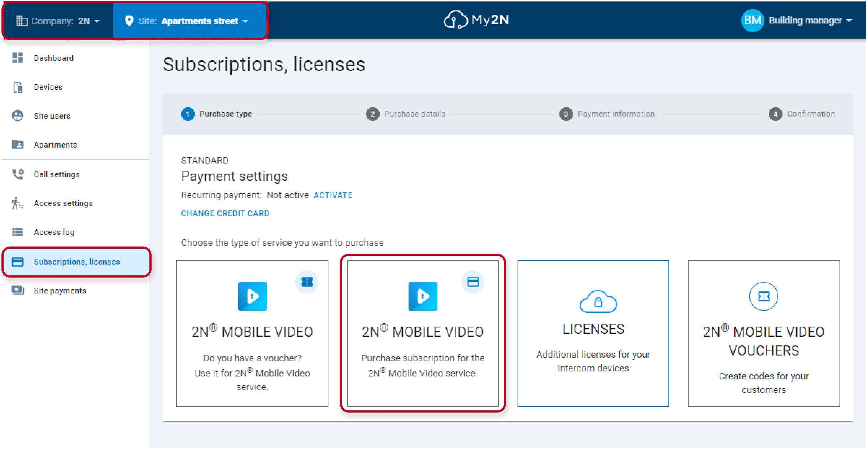Screen dimensions: 868x449
Task: Click step 2 Purchase details
Action: [406, 114]
